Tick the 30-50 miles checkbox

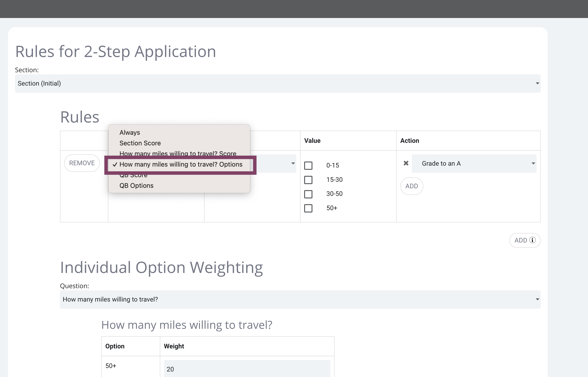308,194
